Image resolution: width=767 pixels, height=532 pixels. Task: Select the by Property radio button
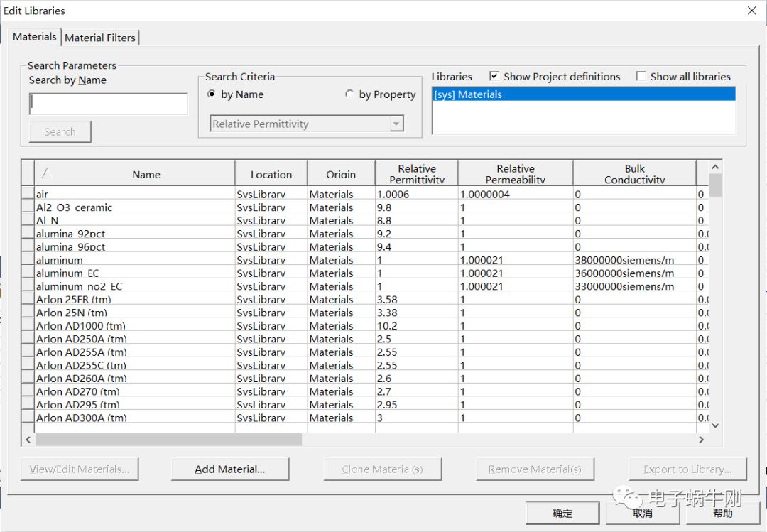pyautogui.click(x=349, y=94)
